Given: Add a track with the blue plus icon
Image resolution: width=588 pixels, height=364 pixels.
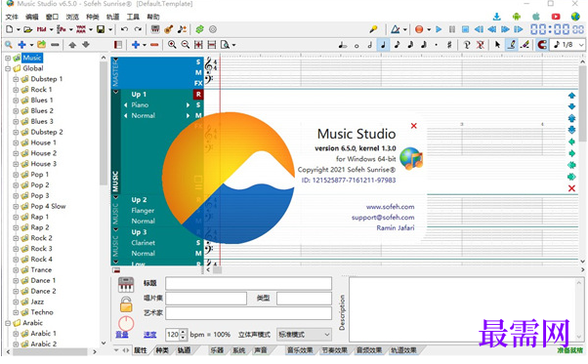Looking at the screenshot, I should [x=136, y=45].
